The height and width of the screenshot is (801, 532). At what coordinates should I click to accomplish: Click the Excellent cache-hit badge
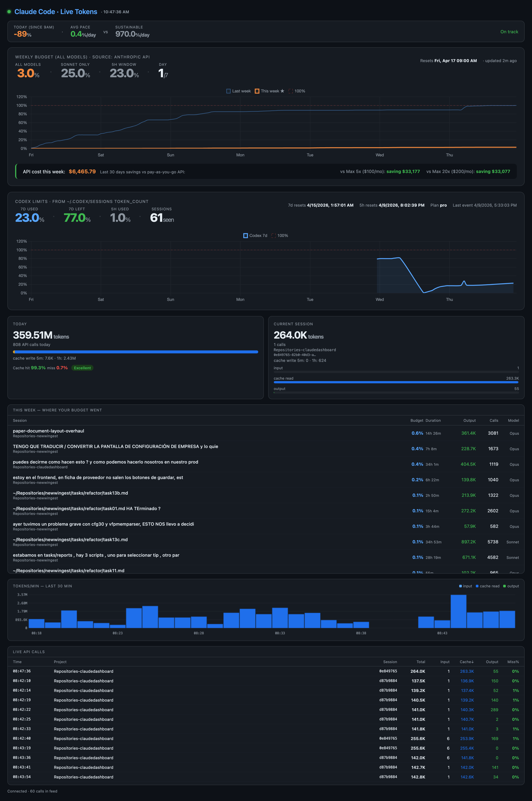point(82,368)
